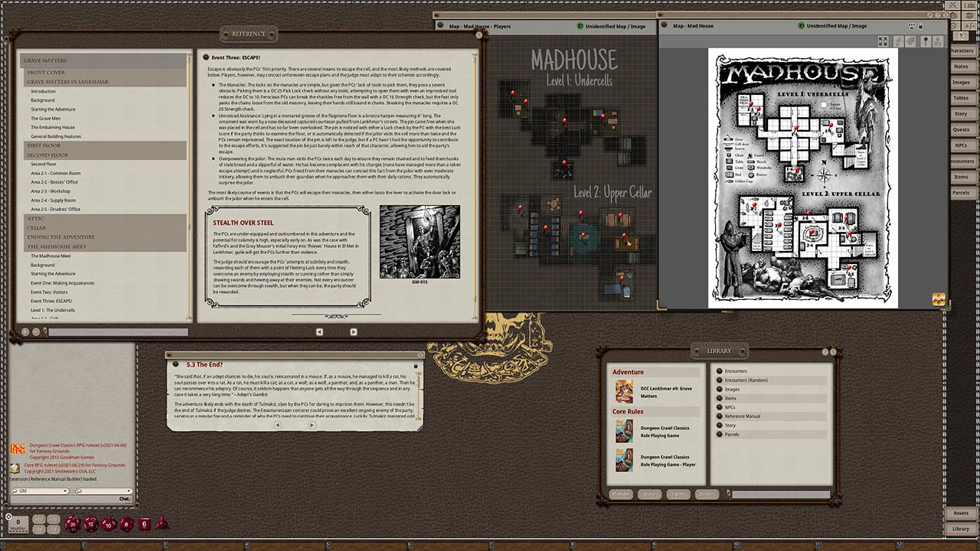Roll the red d20 die

click(x=71, y=525)
